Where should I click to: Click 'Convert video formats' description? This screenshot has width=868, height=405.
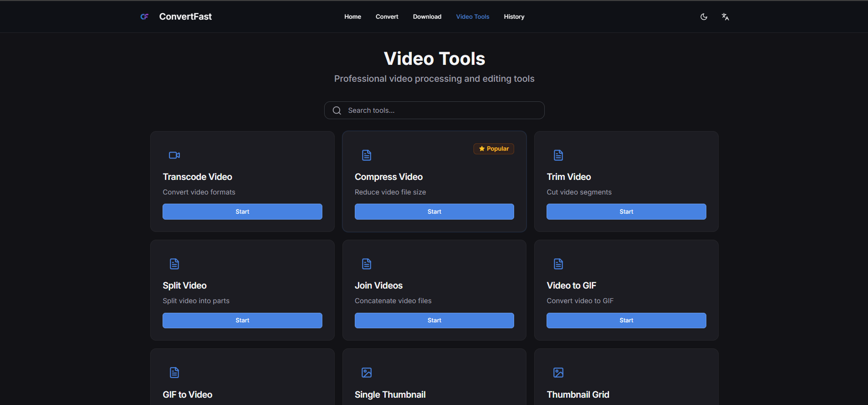tap(199, 192)
